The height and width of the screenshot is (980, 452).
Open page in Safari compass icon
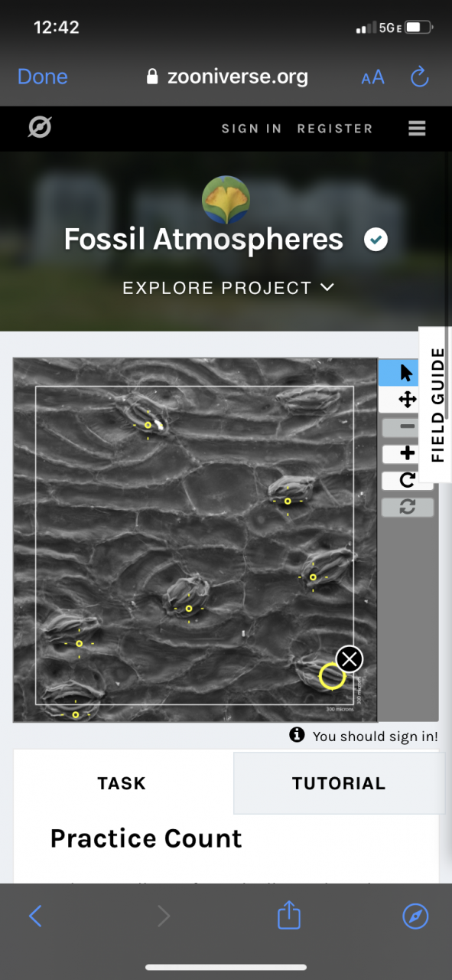point(415,916)
